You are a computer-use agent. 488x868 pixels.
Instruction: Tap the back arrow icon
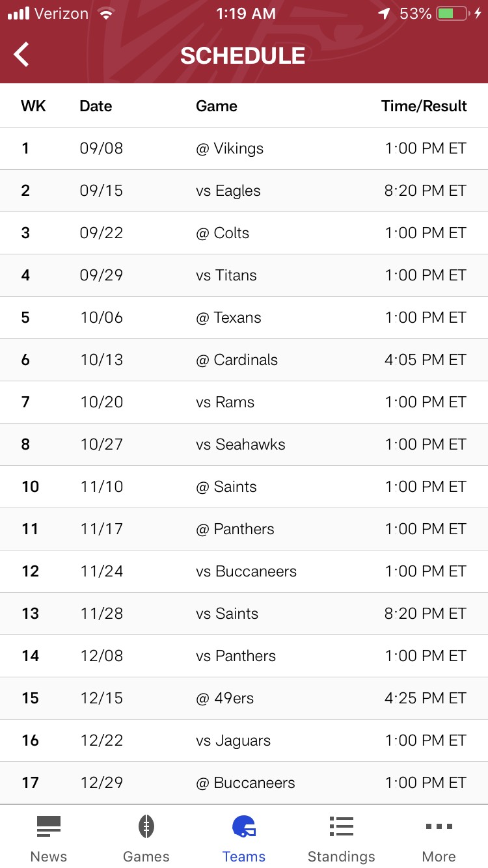point(21,55)
